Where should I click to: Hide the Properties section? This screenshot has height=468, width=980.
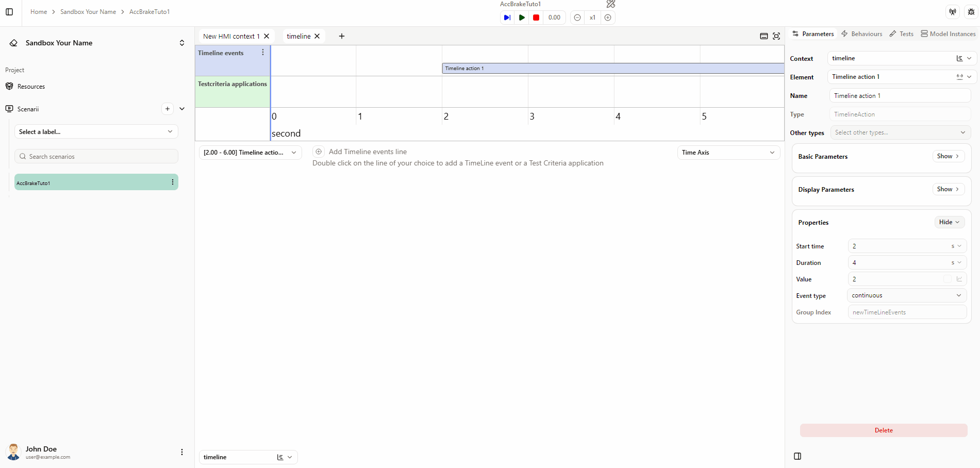[x=949, y=222]
